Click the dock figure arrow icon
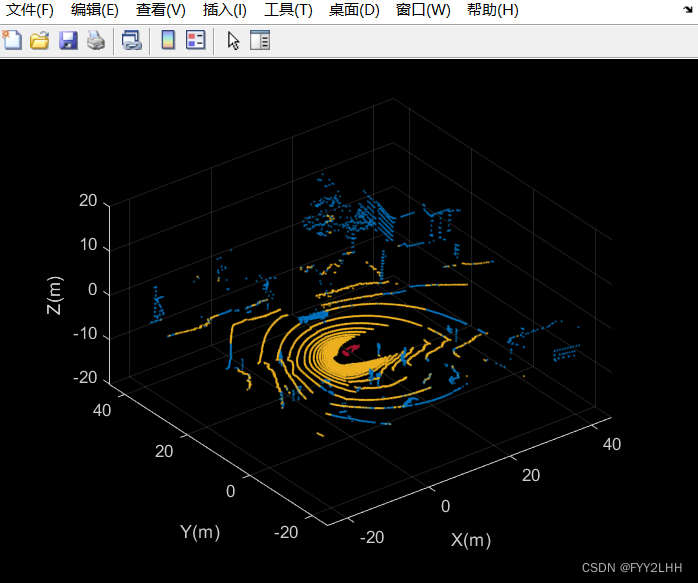Image resolution: width=698 pixels, height=583 pixels. pos(688,9)
